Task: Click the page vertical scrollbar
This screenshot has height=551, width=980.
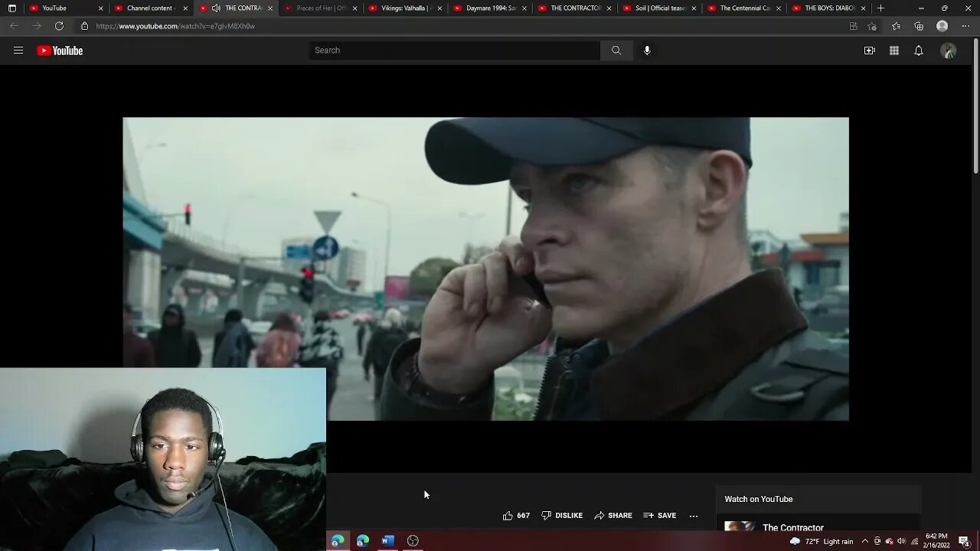Action: pyautogui.click(x=975, y=105)
